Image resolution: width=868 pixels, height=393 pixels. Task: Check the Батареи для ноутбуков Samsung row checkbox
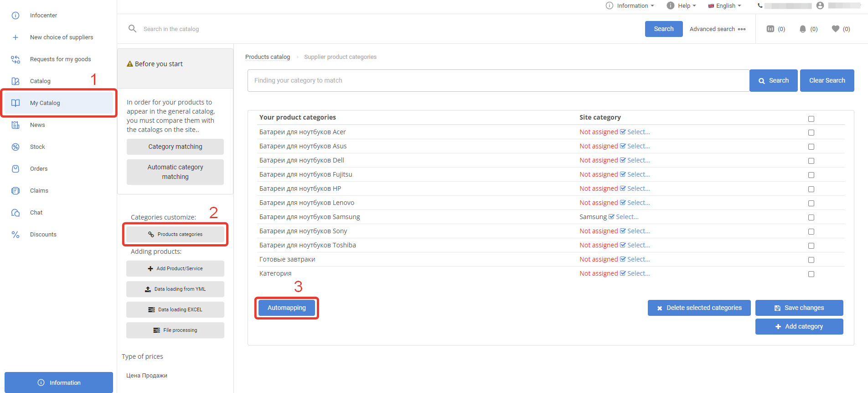click(x=811, y=217)
